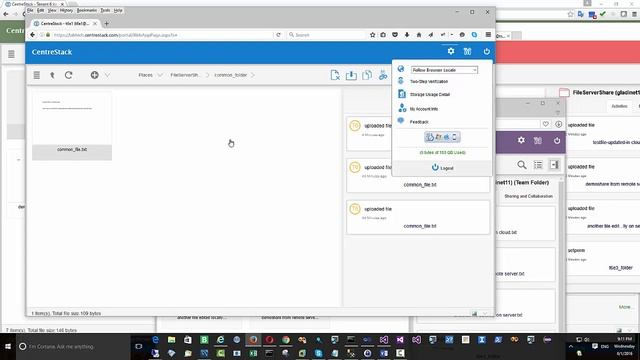
Task: Click the Firefox search box
Action: (x=326, y=35)
